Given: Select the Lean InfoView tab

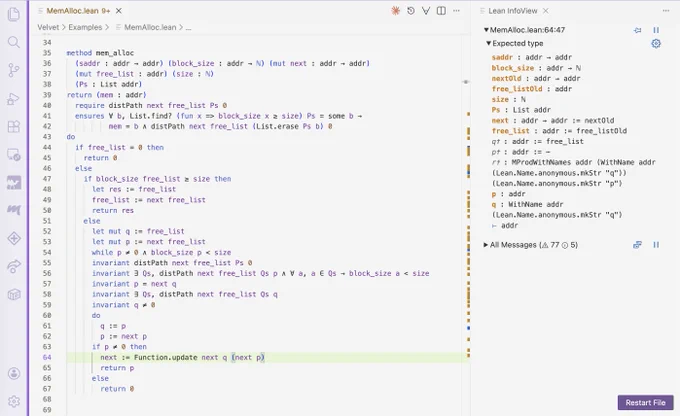Looking at the screenshot, I should click(x=513, y=11).
